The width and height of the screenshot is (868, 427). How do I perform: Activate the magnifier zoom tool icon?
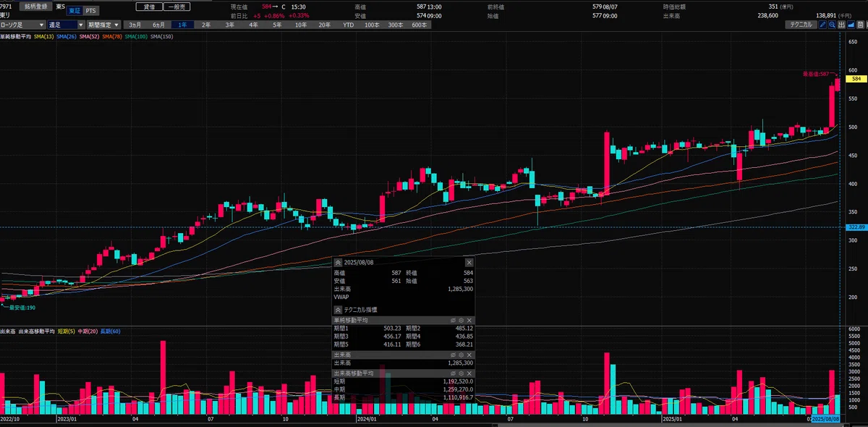tap(832, 24)
